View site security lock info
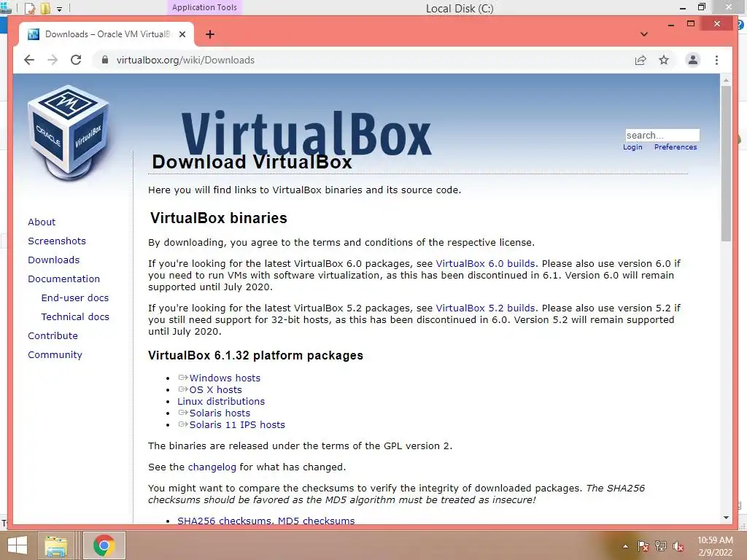This screenshot has height=560, width=747. [x=105, y=60]
